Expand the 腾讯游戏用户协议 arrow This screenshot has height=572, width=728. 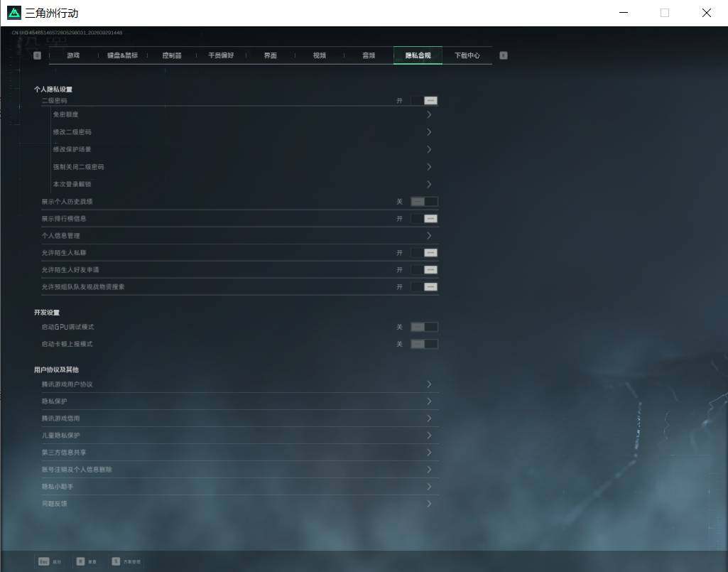click(x=429, y=384)
